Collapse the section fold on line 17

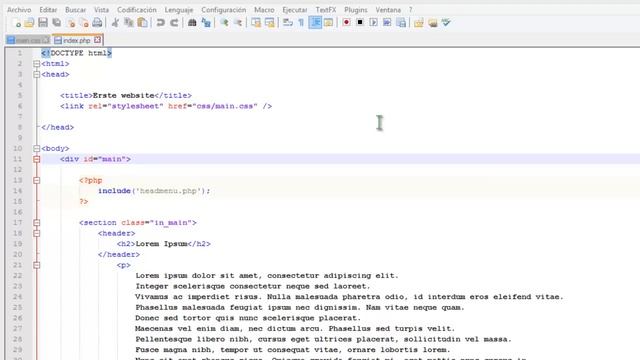[36, 223]
